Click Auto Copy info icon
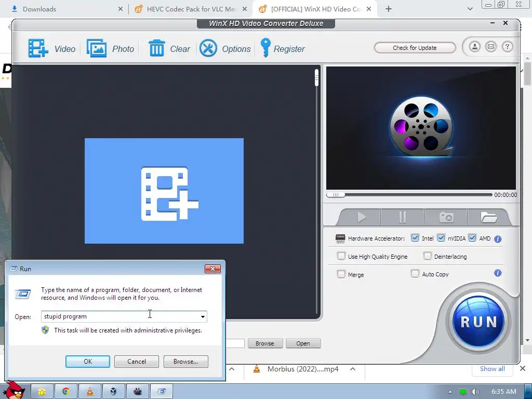 click(x=498, y=273)
